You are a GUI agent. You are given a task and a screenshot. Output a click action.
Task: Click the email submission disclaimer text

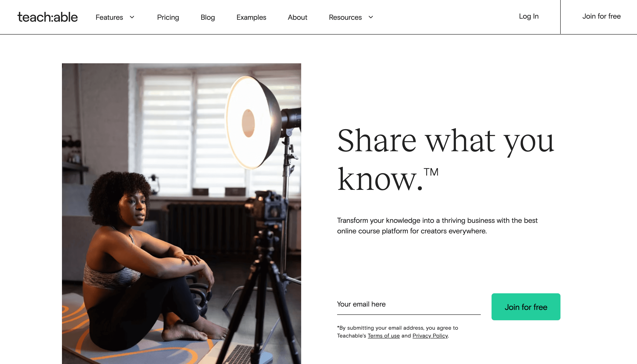pos(398,332)
